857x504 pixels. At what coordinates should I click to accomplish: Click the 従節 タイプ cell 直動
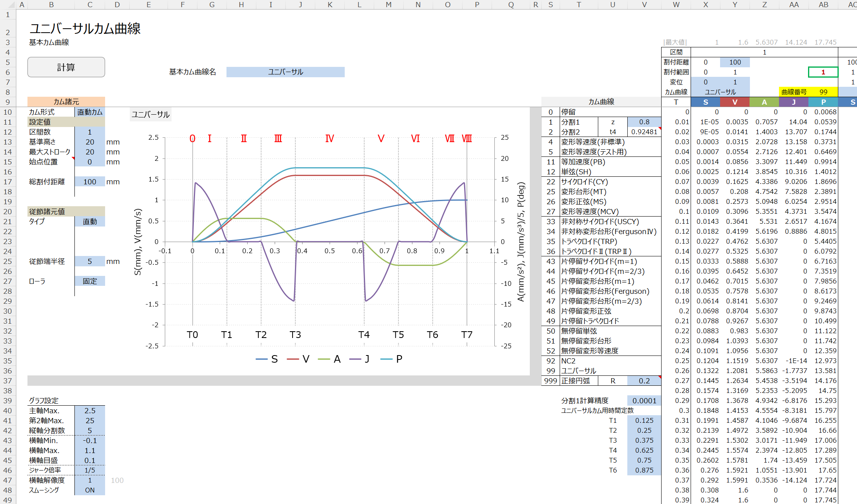(90, 222)
